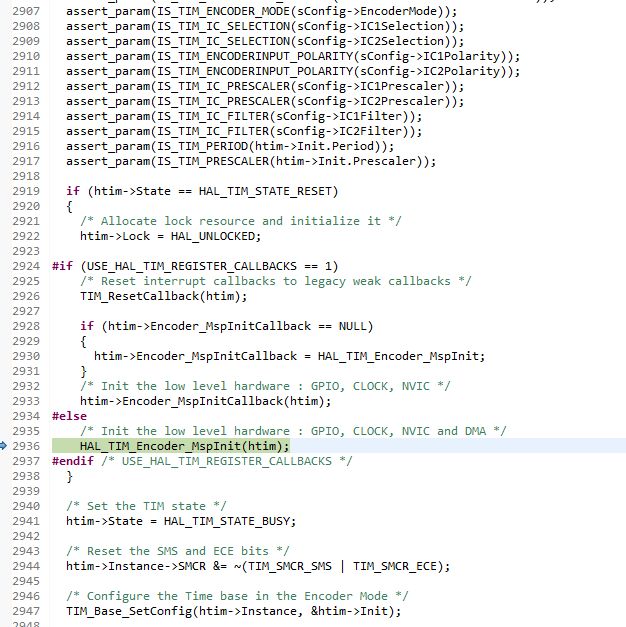The image size is (626, 627).
Task: Click sConfig->IC1Polarity on line 2910
Action: coord(430,56)
